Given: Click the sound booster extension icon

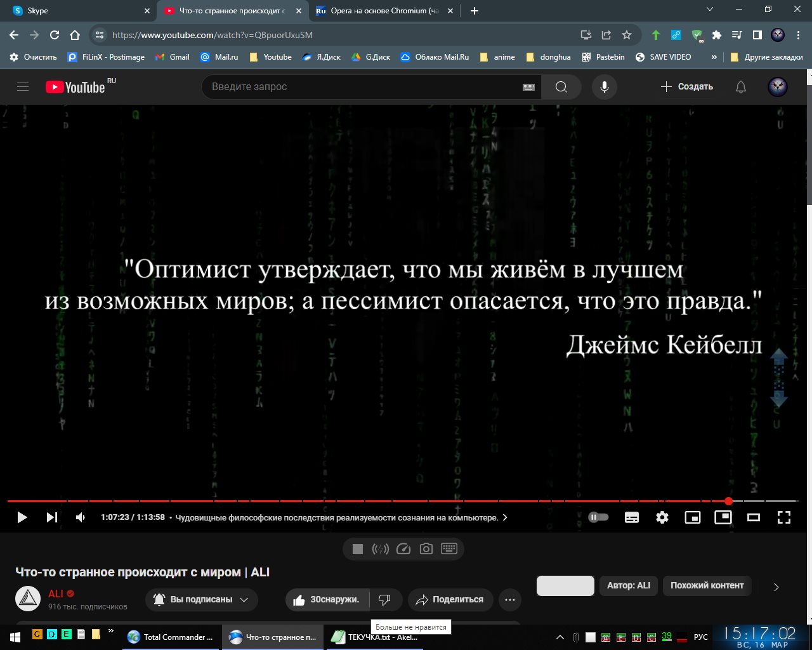Looking at the screenshot, I should click(x=381, y=549).
